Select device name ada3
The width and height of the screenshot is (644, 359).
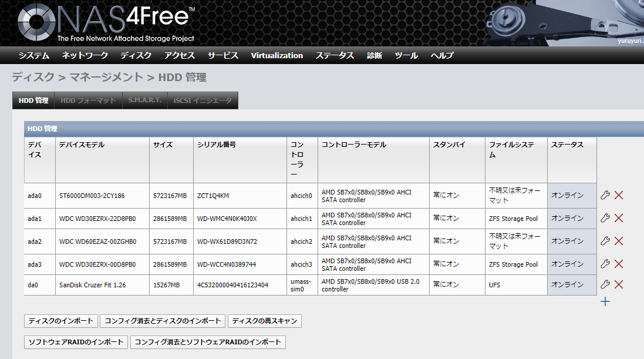pos(35,264)
